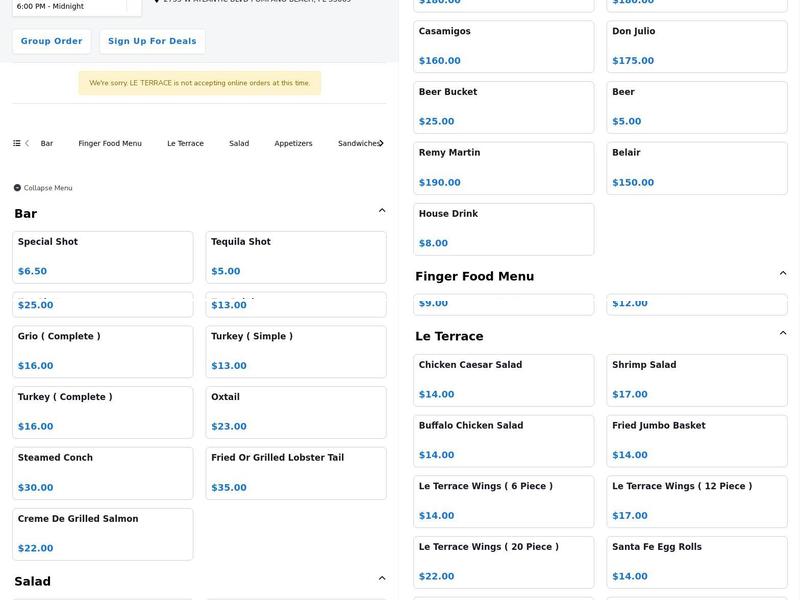Choose the Don Julio bottle item

pyautogui.click(x=696, y=46)
